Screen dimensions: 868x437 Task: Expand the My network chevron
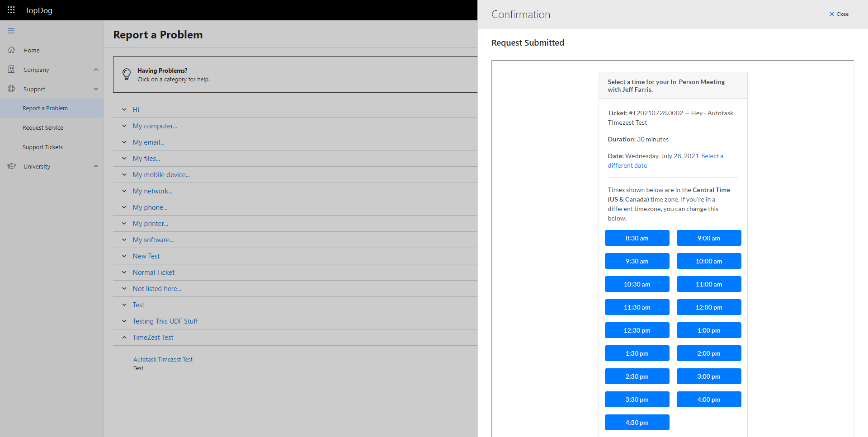click(x=124, y=191)
